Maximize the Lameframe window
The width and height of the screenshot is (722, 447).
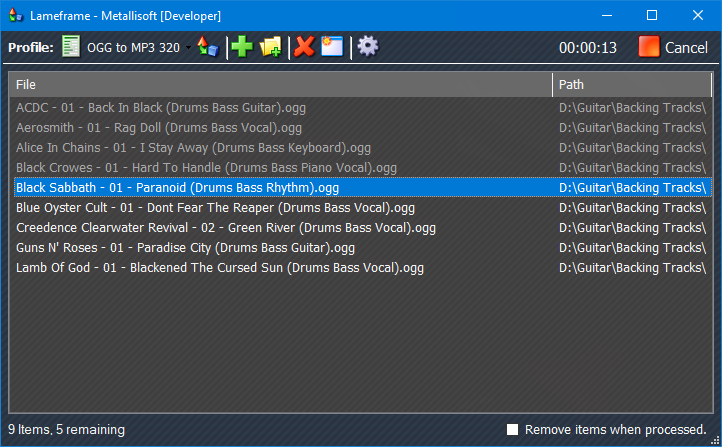coord(652,16)
